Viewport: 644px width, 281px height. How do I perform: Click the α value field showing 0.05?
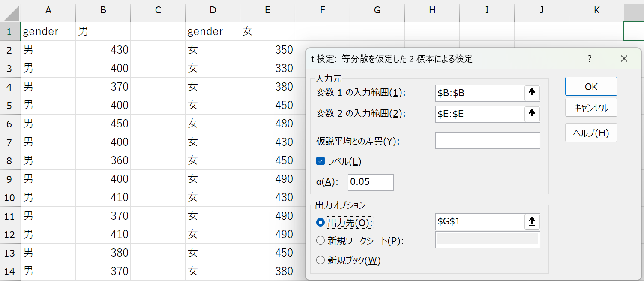click(371, 182)
